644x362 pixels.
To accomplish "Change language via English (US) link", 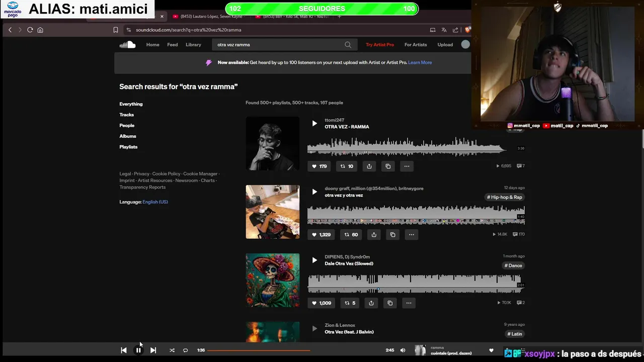I will coord(155,202).
